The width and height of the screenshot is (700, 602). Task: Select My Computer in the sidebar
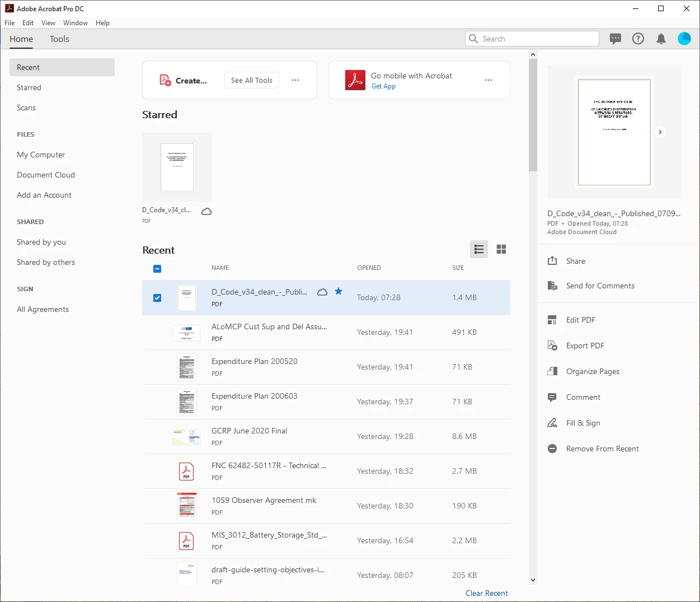click(x=41, y=155)
